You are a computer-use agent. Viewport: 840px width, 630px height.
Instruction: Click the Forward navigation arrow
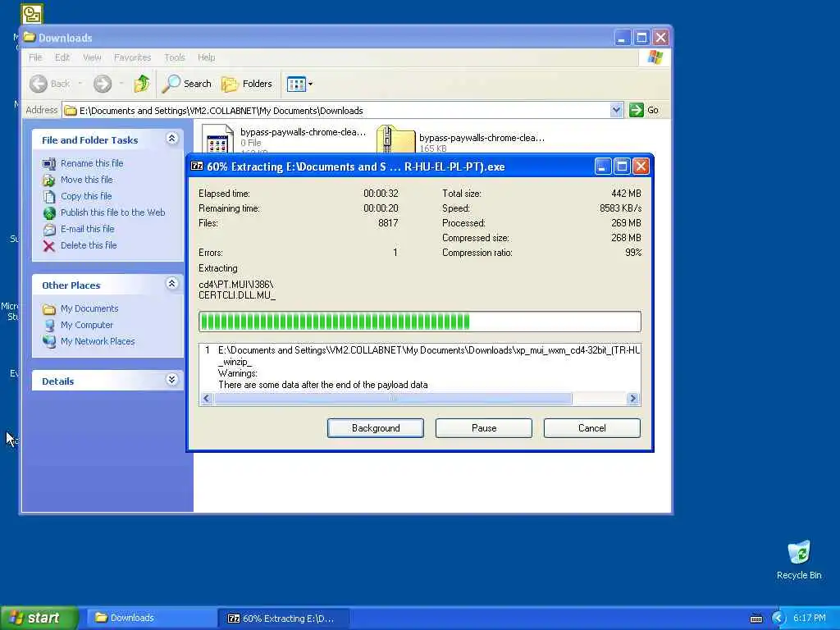tap(103, 84)
